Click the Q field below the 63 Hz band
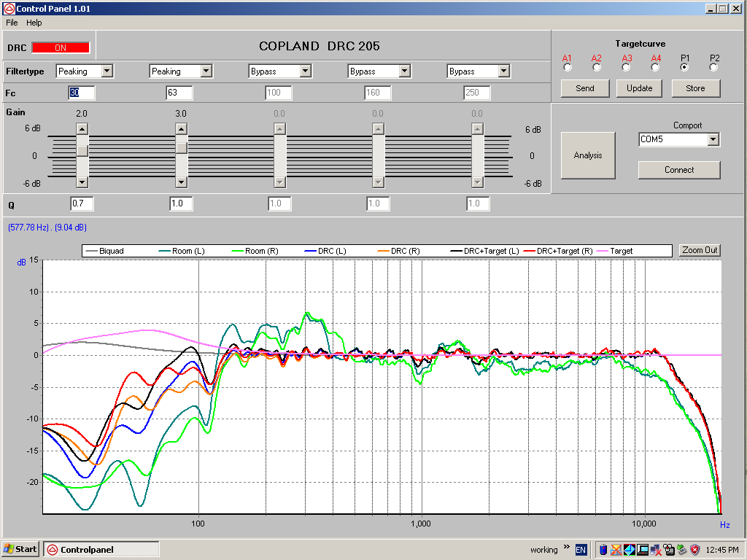This screenshot has height=560, width=747. (x=181, y=203)
